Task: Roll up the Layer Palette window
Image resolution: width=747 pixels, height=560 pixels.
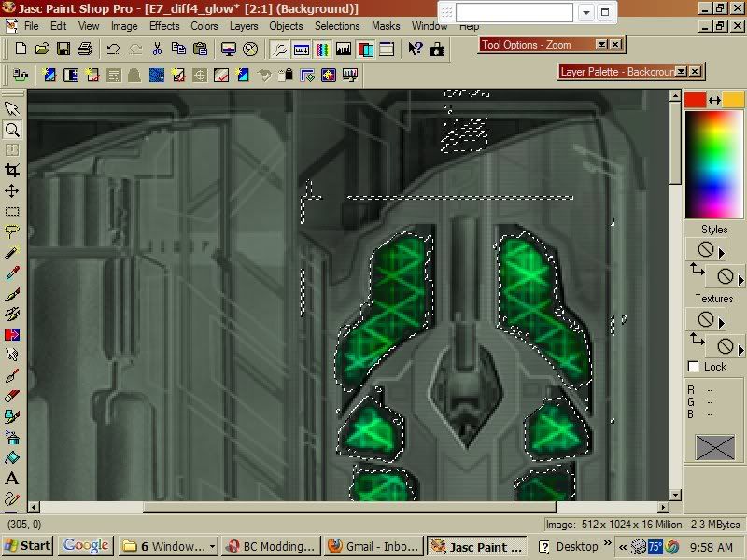Action: [682, 72]
